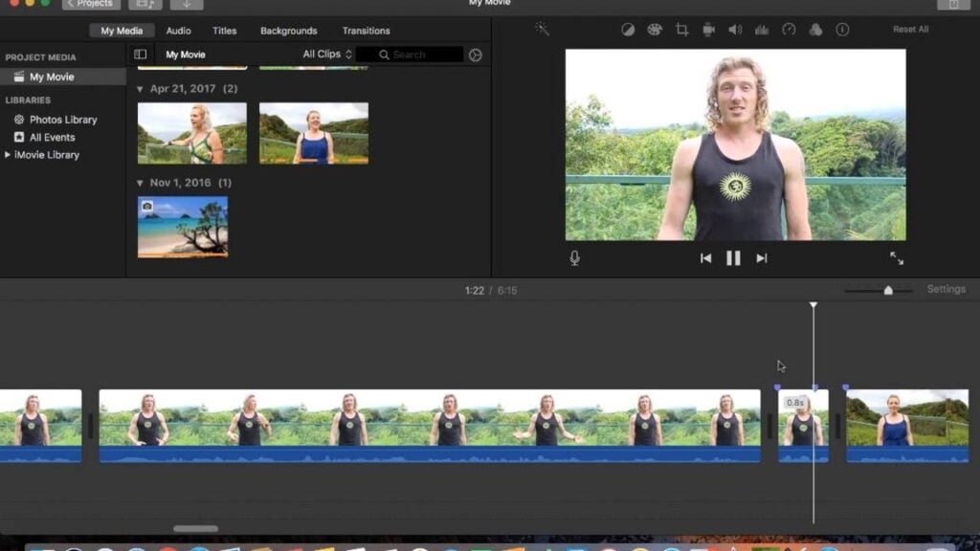Pause playback in the viewer
Image resolution: width=980 pixels, height=551 pixels.
click(733, 257)
